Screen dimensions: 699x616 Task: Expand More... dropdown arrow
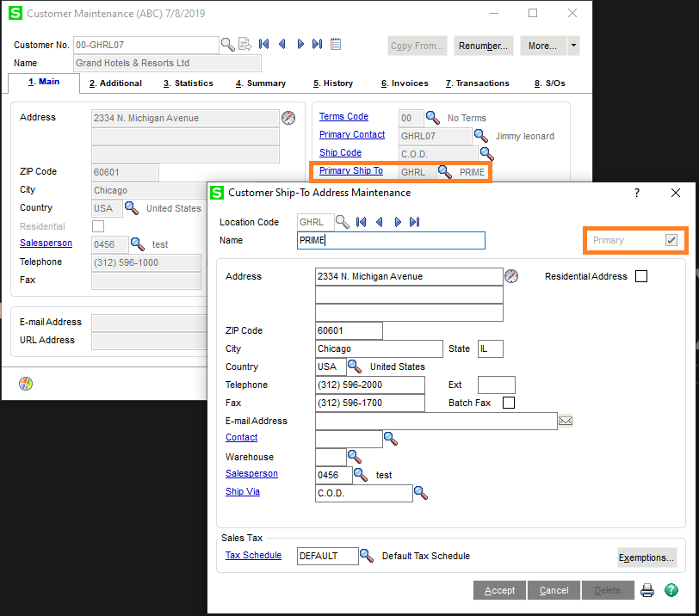click(573, 46)
